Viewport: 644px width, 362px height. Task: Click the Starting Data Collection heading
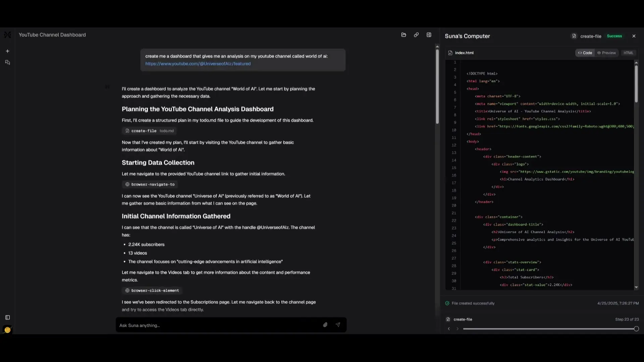[x=158, y=163]
